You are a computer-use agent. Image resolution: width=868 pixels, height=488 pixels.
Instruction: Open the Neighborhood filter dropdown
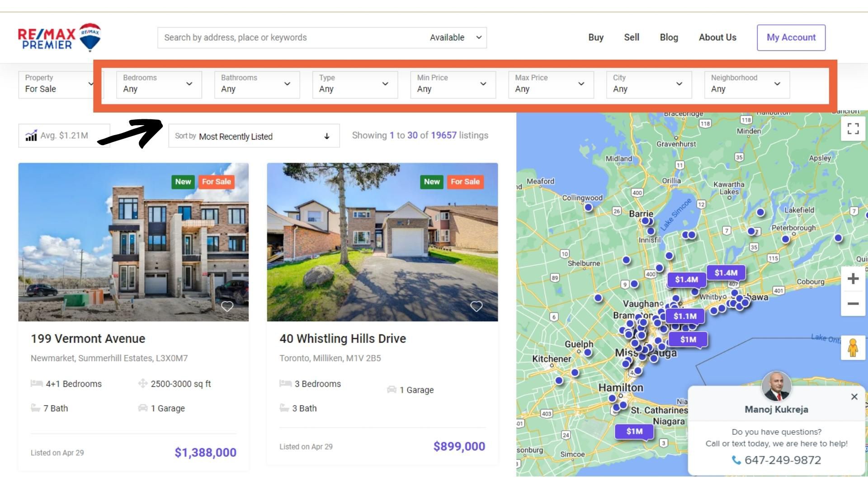pyautogui.click(x=746, y=84)
